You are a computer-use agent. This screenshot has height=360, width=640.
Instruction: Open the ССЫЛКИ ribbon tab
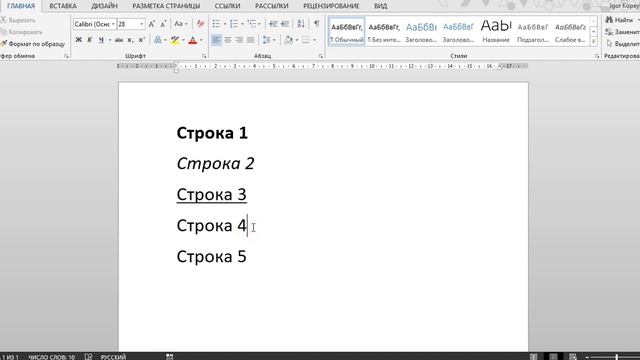(227, 6)
